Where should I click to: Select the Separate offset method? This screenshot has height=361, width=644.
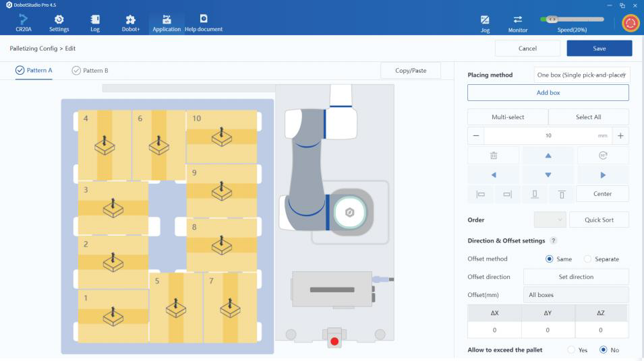coord(587,259)
